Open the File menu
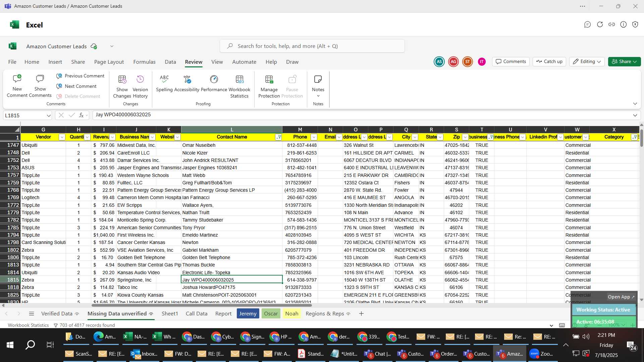The height and width of the screenshot is (362, 644). click(12, 62)
